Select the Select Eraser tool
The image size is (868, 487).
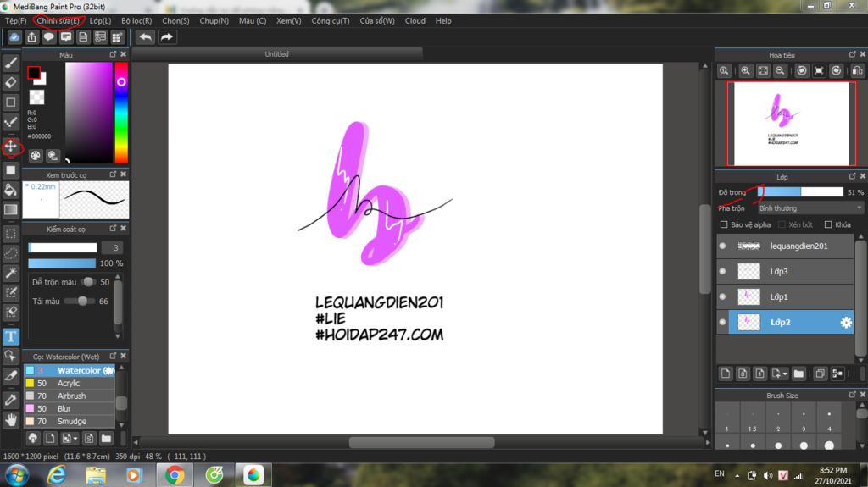10,313
